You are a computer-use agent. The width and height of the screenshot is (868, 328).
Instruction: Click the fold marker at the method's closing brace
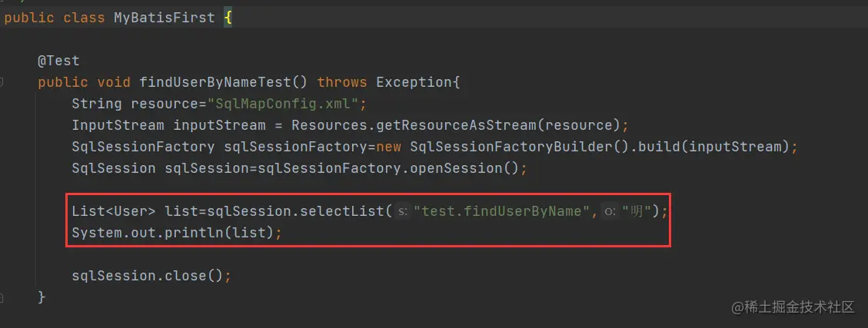pos(3,297)
